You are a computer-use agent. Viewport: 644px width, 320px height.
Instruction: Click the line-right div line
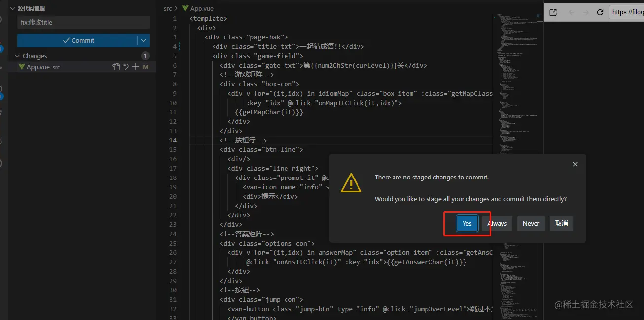click(x=273, y=168)
